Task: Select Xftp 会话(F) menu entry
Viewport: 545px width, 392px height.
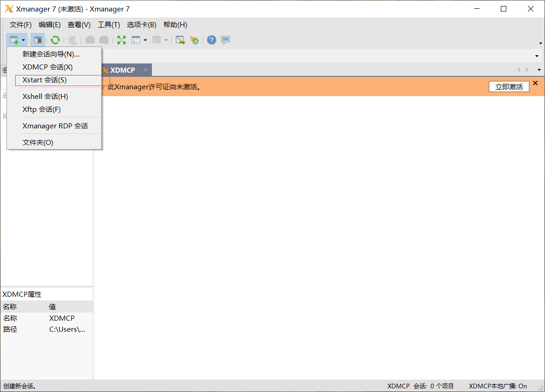Action: (x=54, y=110)
